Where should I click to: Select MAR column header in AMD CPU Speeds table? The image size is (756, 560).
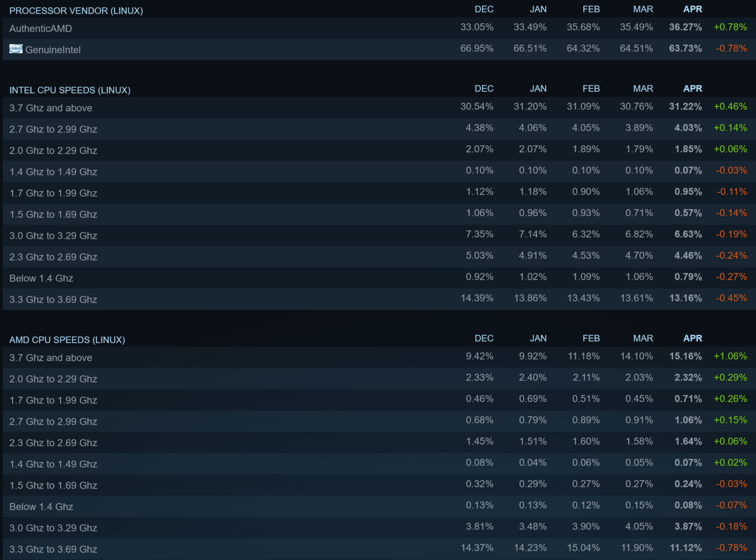click(643, 338)
